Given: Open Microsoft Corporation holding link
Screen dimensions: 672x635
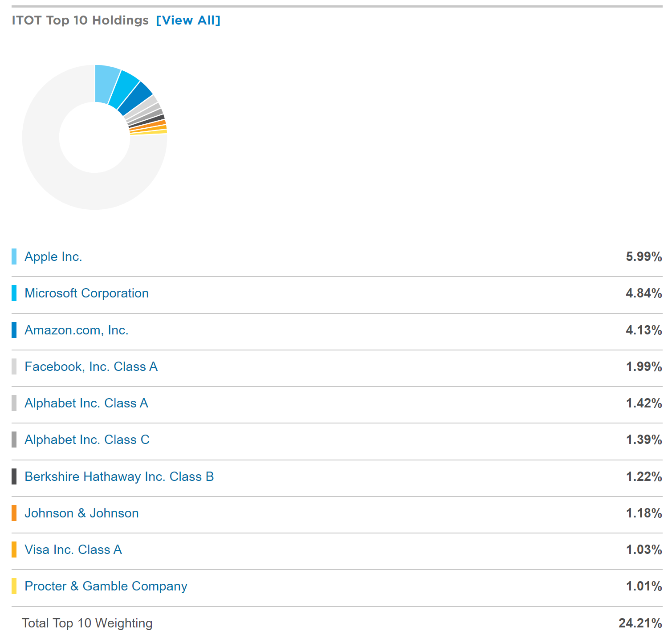Looking at the screenshot, I should click(87, 293).
